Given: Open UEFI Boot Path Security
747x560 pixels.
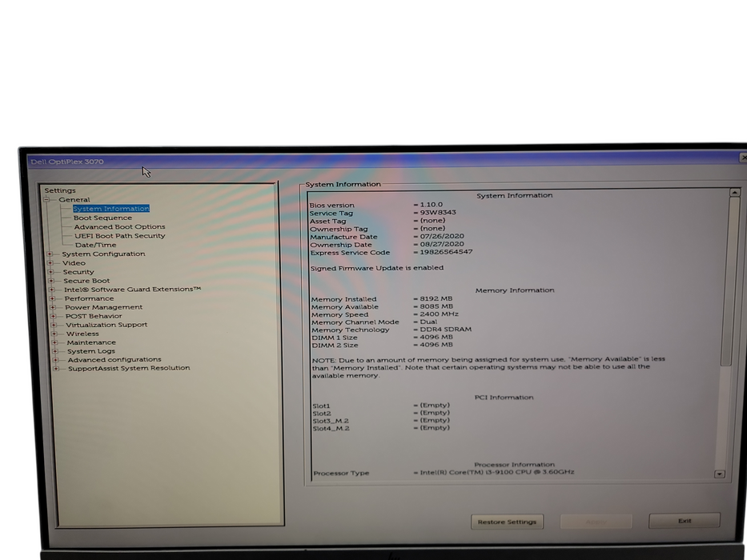Looking at the screenshot, I should point(119,236).
